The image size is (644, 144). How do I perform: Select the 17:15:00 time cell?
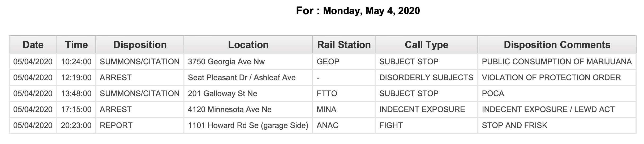[x=76, y=109]
